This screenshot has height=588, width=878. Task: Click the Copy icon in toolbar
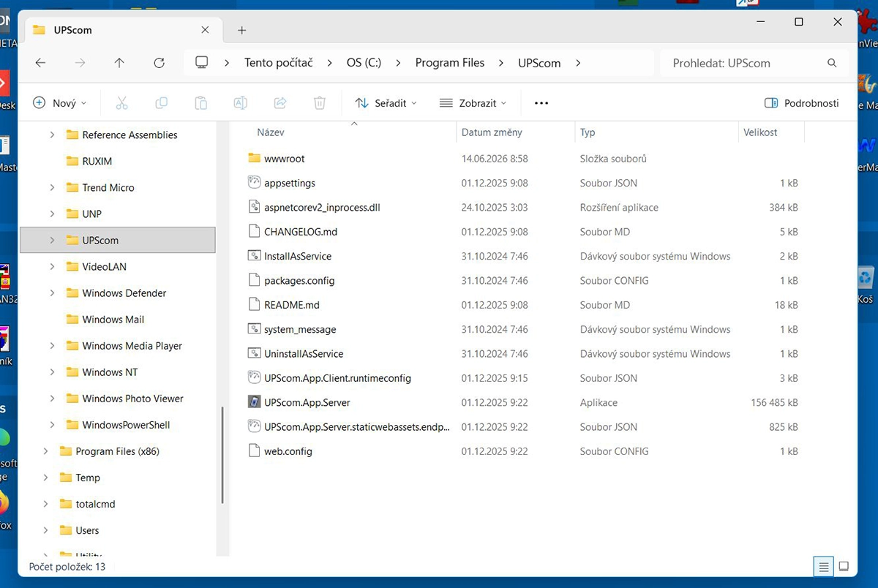(161, 103)
